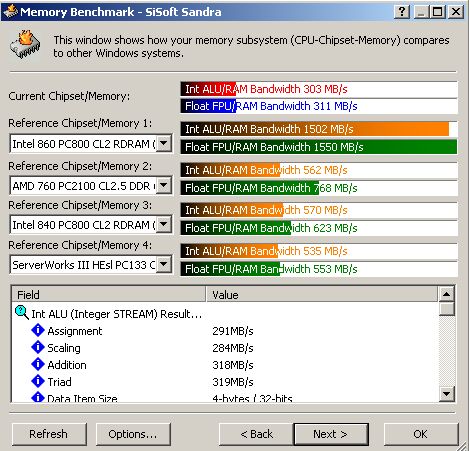Select the Int ALU (Integer STREAM) Result row

(117, 314)
